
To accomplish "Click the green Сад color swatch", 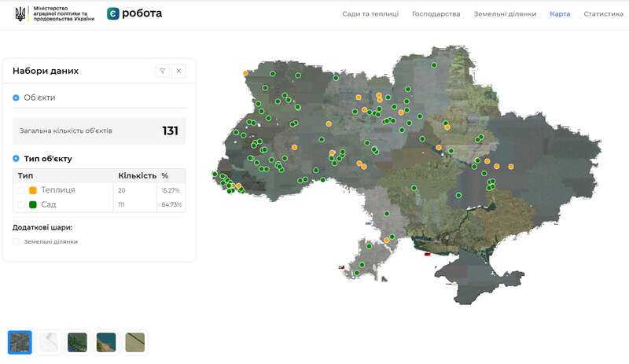I will [33, 204].
